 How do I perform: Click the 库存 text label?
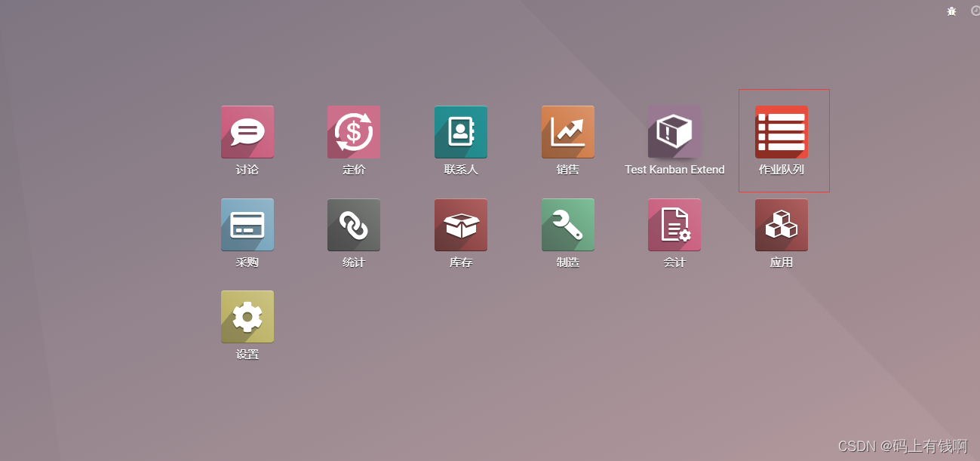461,263
